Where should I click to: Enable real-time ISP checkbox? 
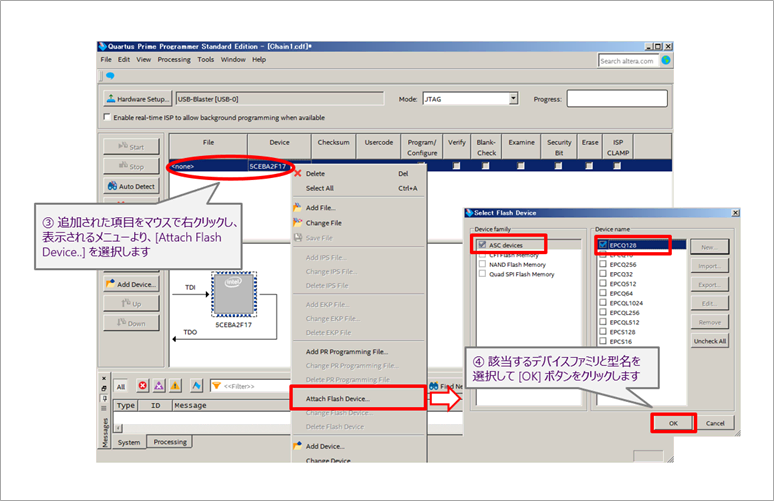pyautogui.click(x=107, y=117)
